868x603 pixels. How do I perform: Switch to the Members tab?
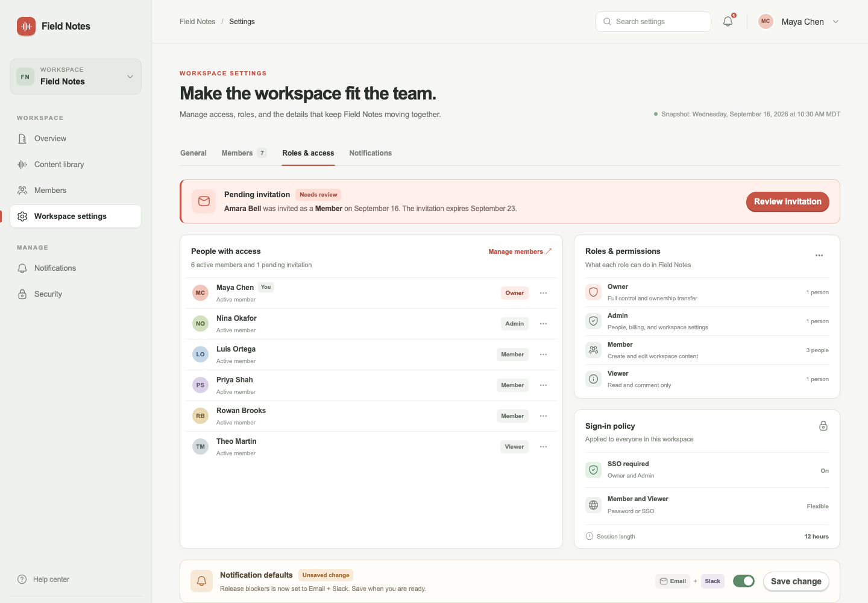point(244,153)
